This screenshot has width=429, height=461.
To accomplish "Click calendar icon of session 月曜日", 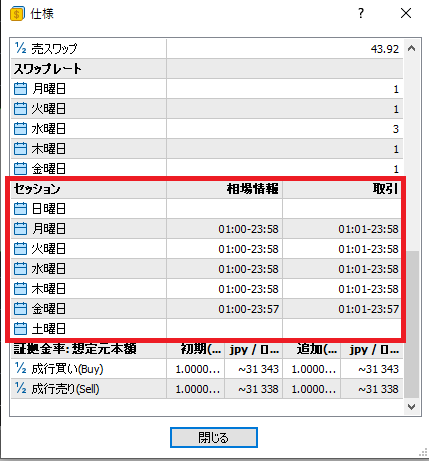I will click(x=20, y=229).
